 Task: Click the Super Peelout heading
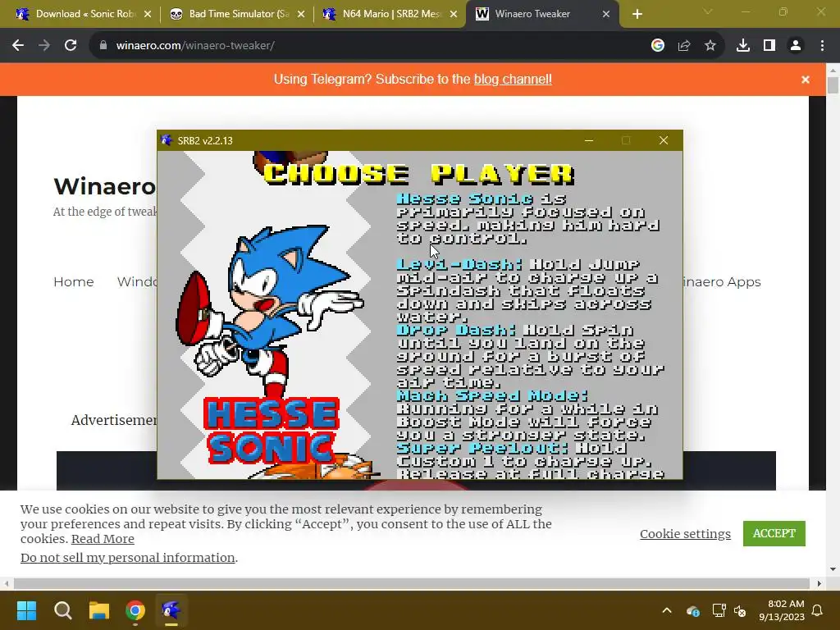(x=482, y=449)
